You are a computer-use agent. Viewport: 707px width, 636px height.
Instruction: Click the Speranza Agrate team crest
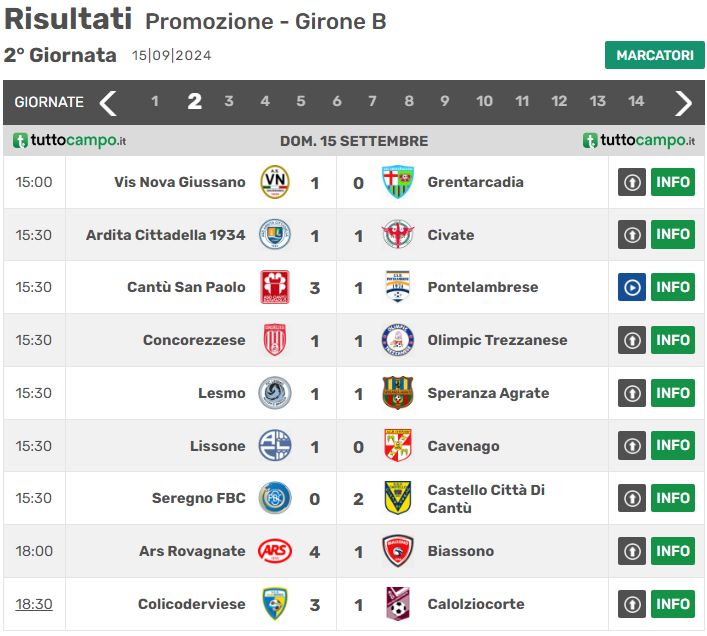click(397, 393)
